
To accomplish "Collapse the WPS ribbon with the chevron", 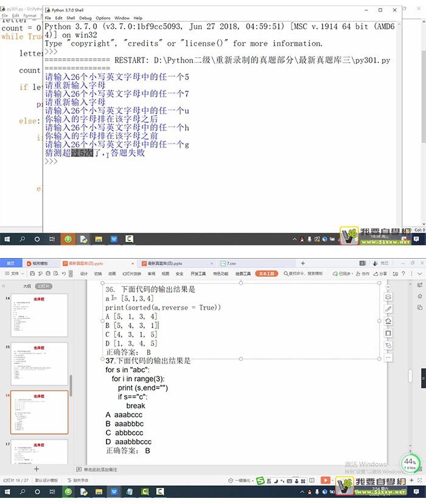I will click(x=419, y=273).
